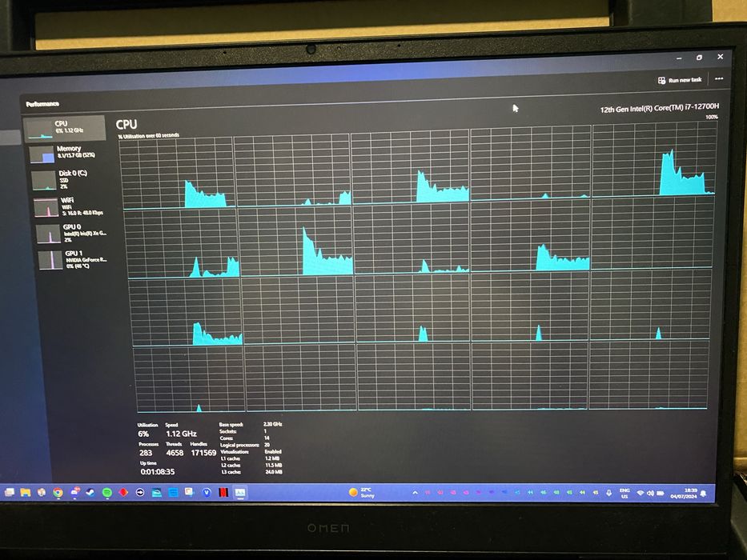Open the notification bell icon
Screen dimensions: 747x560
click(704, 494)
